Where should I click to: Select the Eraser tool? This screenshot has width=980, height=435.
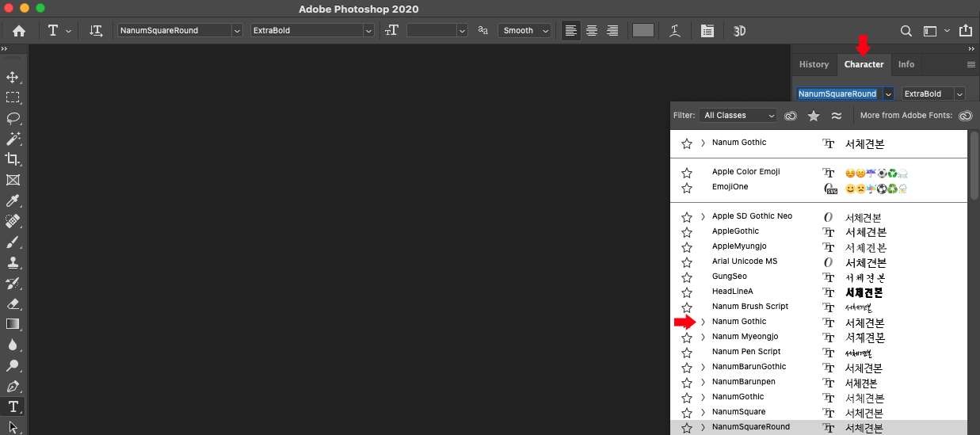click(x=13, y=303)
